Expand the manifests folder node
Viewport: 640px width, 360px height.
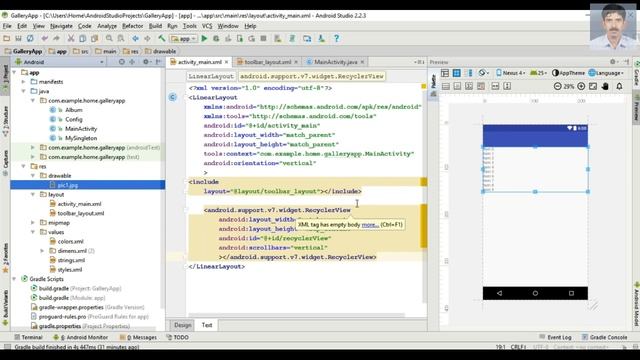(24, 82)
